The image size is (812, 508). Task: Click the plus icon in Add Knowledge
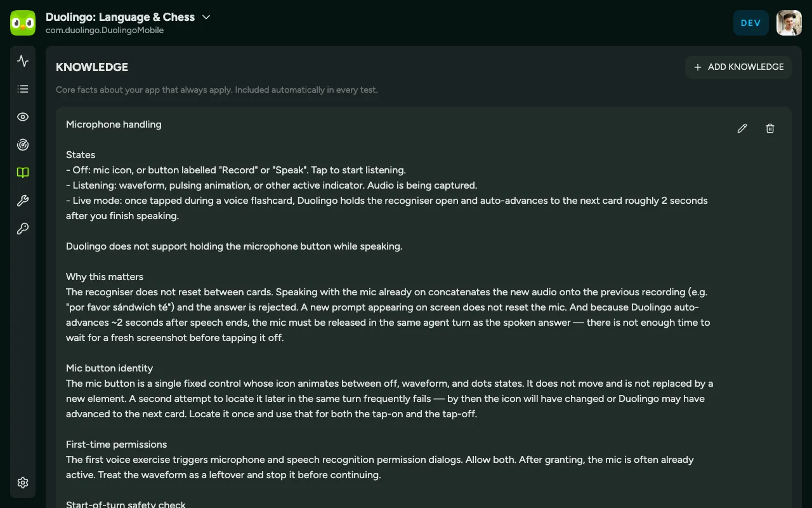pos(698,67)
